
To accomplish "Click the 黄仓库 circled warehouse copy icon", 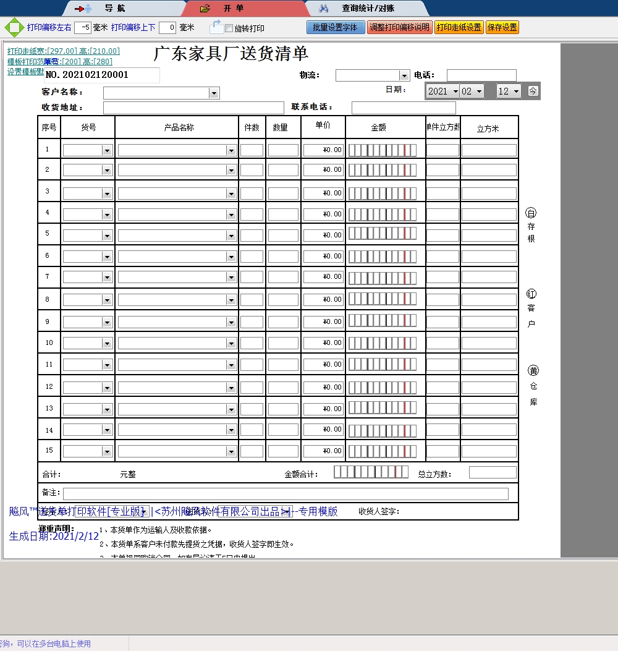I will 532,371.
